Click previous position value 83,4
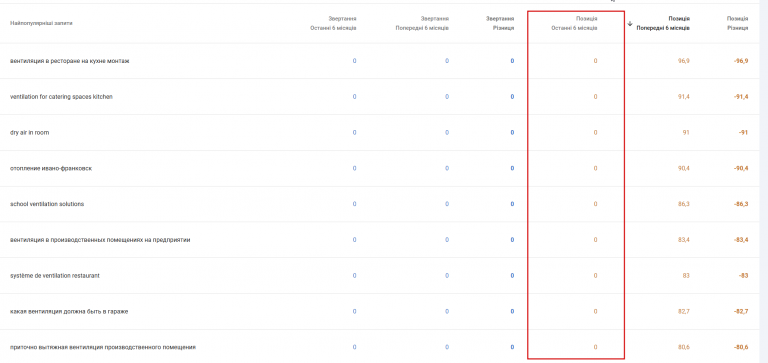This screenshot has width=768, height=363. [x=684, y=240]
